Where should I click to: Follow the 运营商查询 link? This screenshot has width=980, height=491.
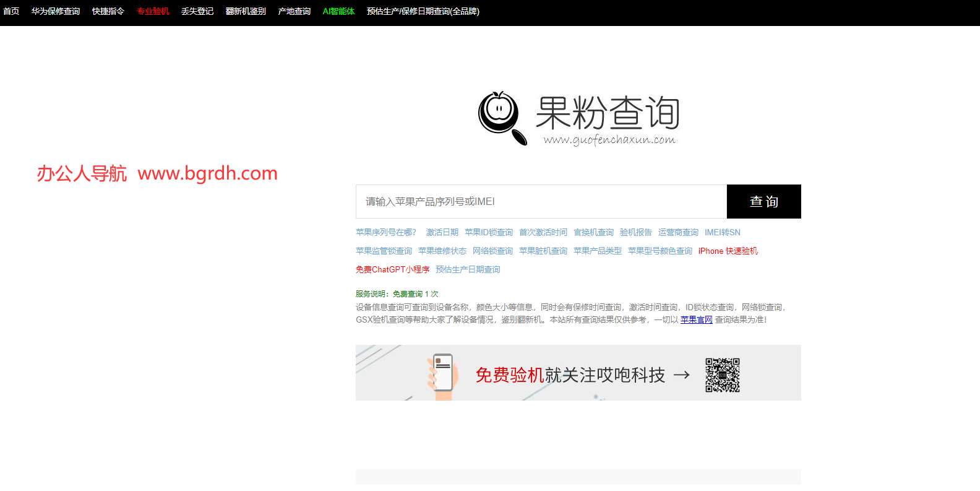[679, 232]
